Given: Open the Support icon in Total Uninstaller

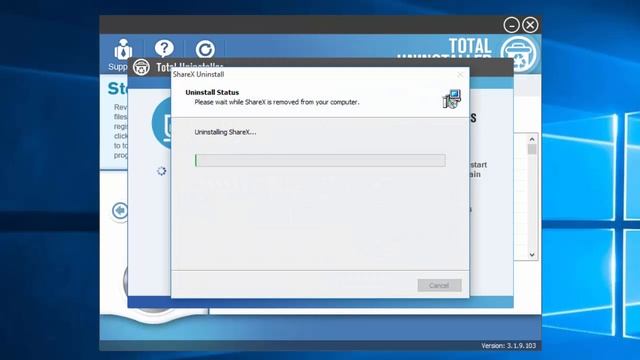Looking at the screenshot, I should point(122,50).
